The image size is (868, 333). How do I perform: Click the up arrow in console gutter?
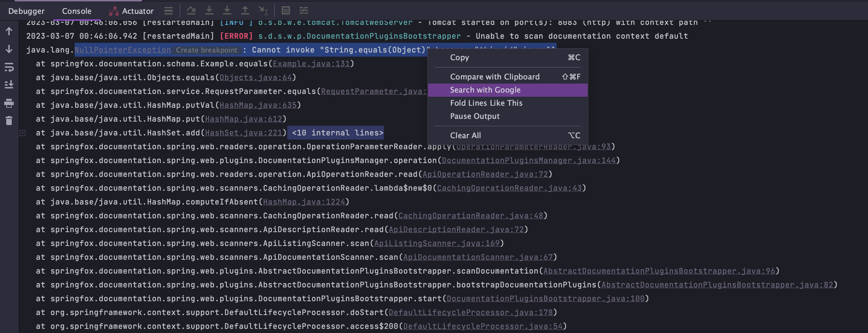click(9, 31)
